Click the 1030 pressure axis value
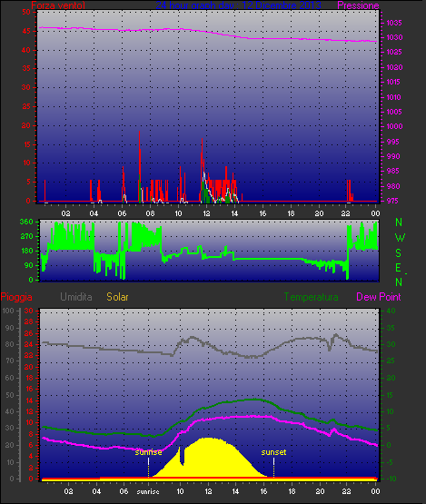Screen dimensions: 426x504 point(394,37)
